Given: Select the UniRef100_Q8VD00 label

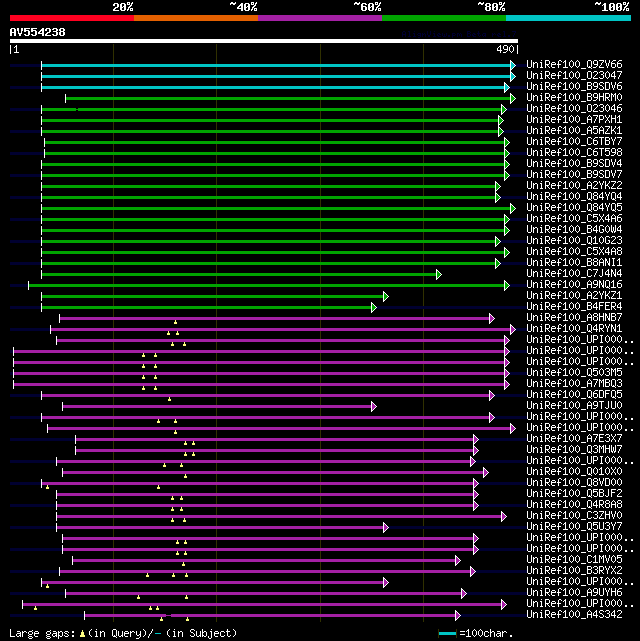Looking at the screenshot, I should [574, 483].
